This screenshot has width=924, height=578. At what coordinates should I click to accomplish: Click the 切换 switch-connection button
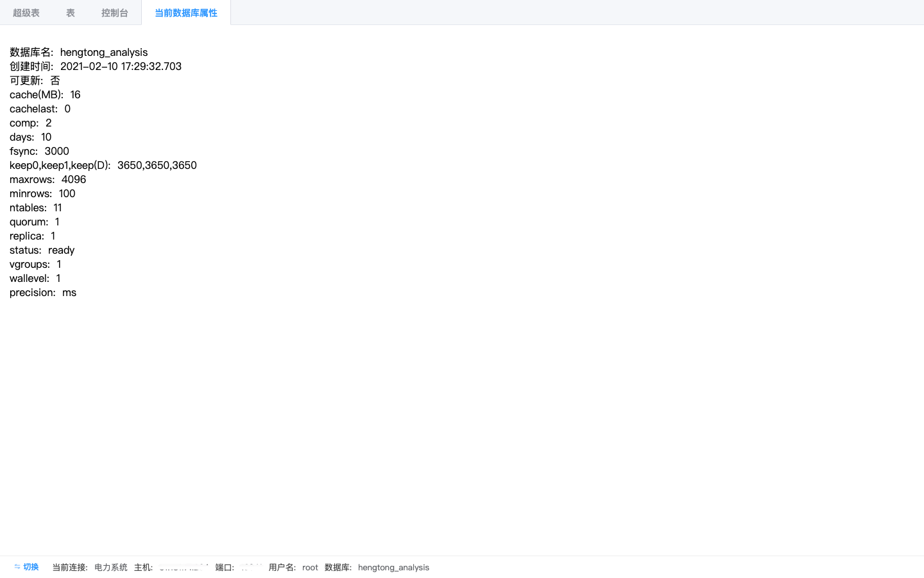(x=26, y=567)
